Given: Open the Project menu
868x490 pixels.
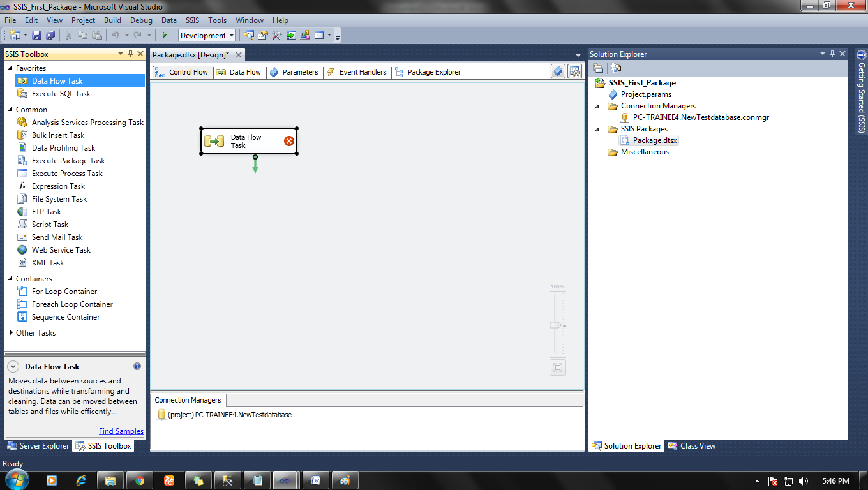Looking at the screenshot, I should (83, 20).
